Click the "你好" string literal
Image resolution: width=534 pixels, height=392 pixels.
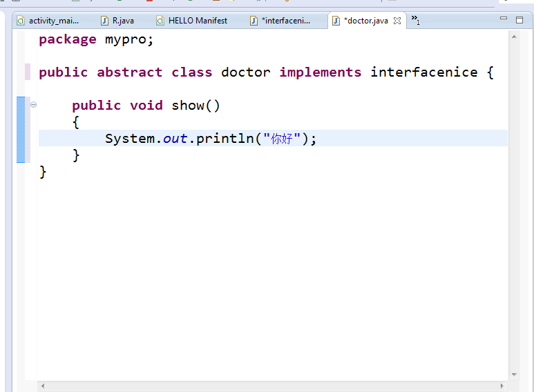282,139
